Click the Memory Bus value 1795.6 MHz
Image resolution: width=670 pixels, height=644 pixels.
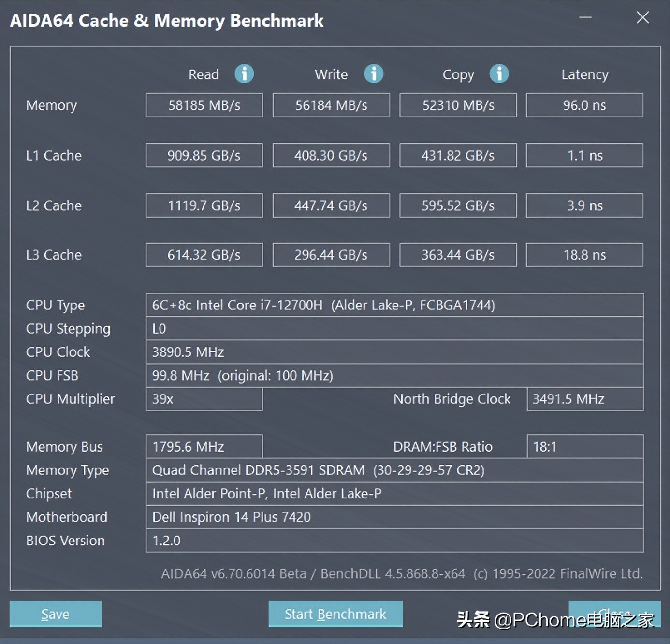tap(204, 446)
